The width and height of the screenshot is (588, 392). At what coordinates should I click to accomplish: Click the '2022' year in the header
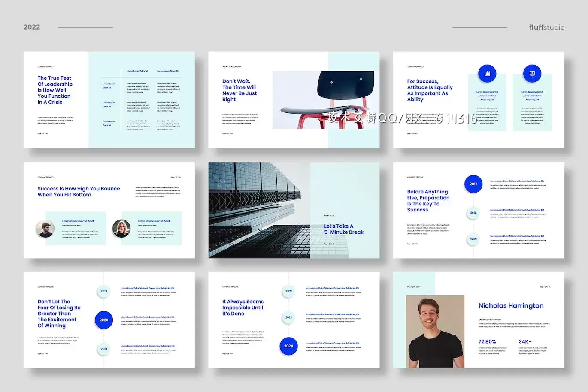[x=32, y=27]
